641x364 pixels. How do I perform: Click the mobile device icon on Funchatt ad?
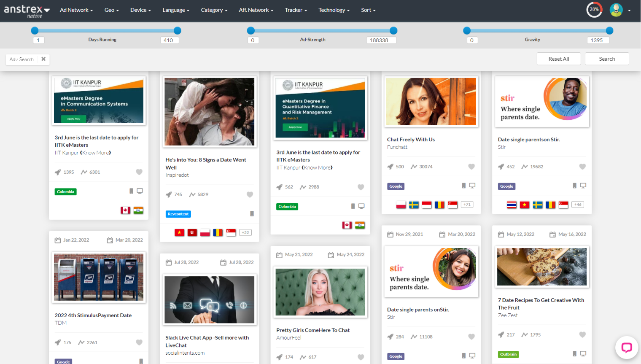click(x=464, y=186)
